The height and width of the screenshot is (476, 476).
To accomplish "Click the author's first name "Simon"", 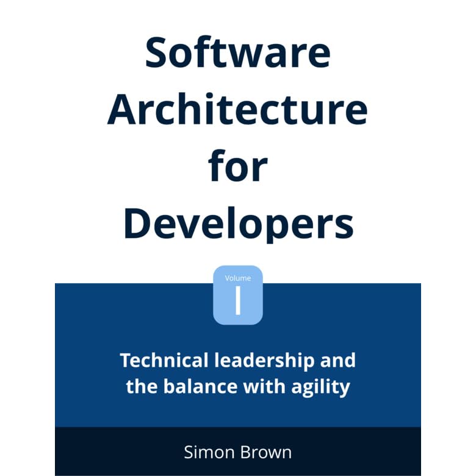I will pyautogui.click(x=208, y=452).
